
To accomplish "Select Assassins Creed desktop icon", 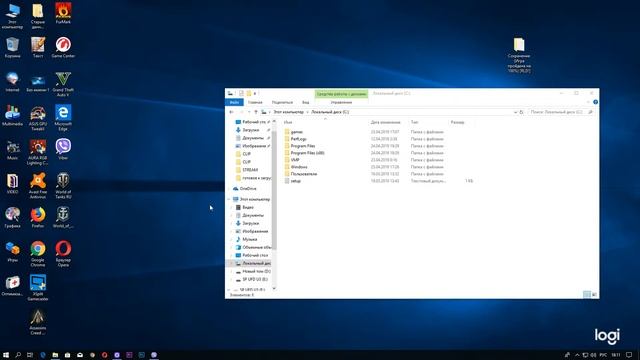I will tap(38, 322).
